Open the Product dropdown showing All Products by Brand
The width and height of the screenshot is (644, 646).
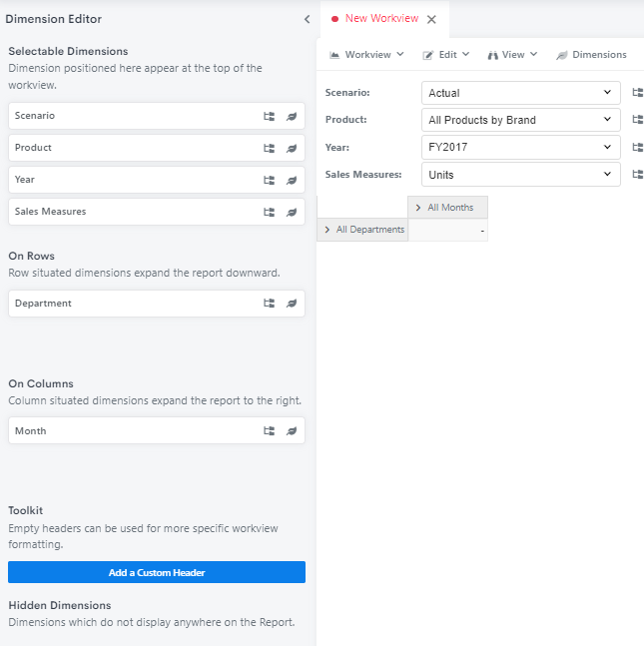[520, 120]
